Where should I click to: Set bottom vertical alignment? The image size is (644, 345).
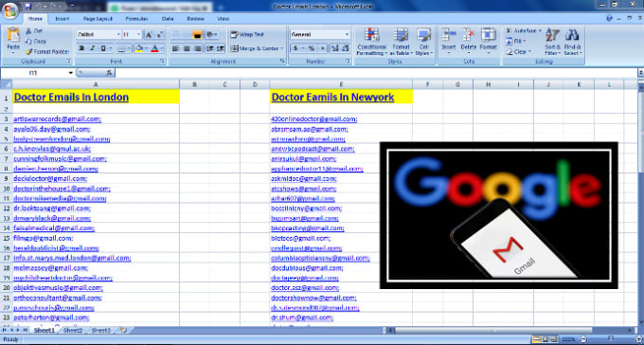point(198,34)
